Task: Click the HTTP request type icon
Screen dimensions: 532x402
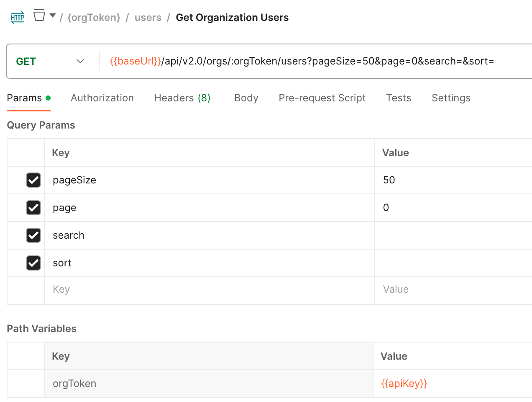Action: (x=18, y=18)
